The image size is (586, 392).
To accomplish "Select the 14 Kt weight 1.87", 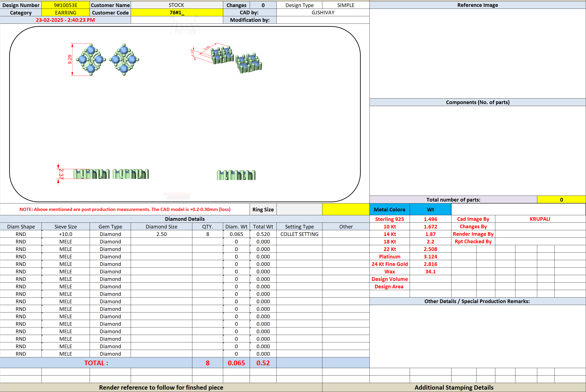I will 430,234.
